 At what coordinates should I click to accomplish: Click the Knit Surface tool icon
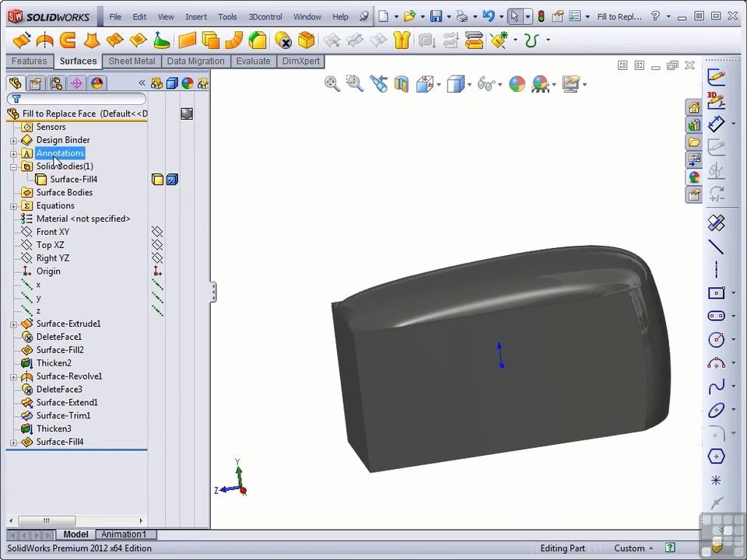pos(401,40)
